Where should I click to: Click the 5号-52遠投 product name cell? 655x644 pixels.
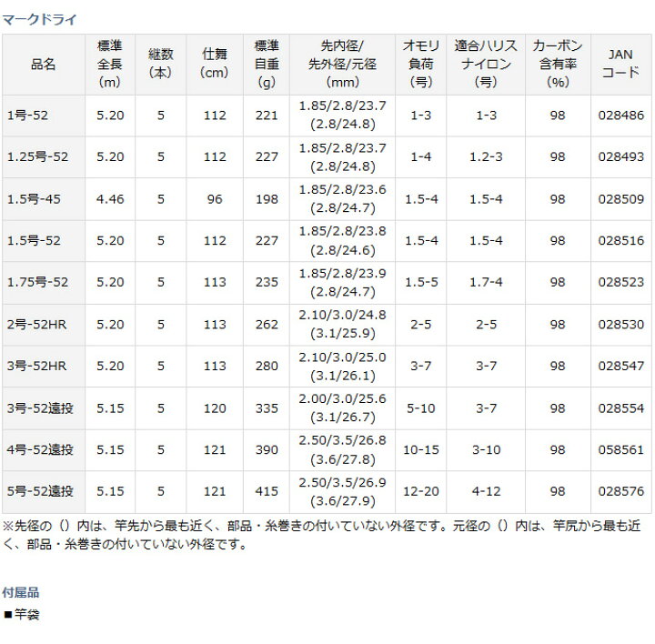(x=40, y=492)
